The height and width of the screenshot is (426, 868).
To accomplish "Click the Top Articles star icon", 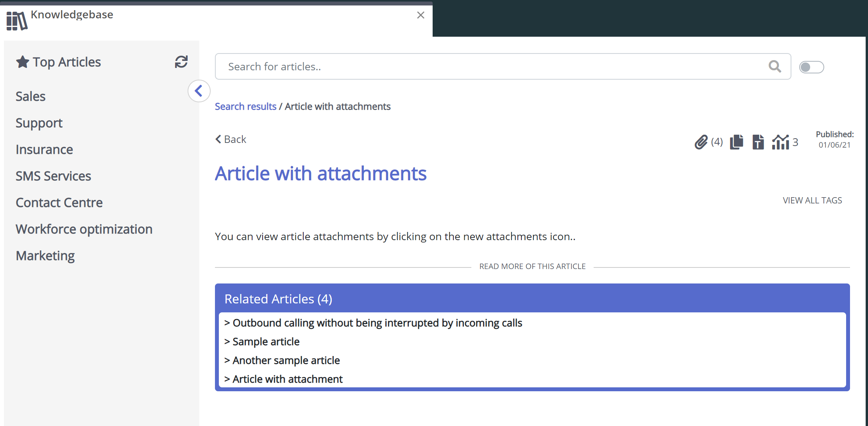I will coord(23,62).
